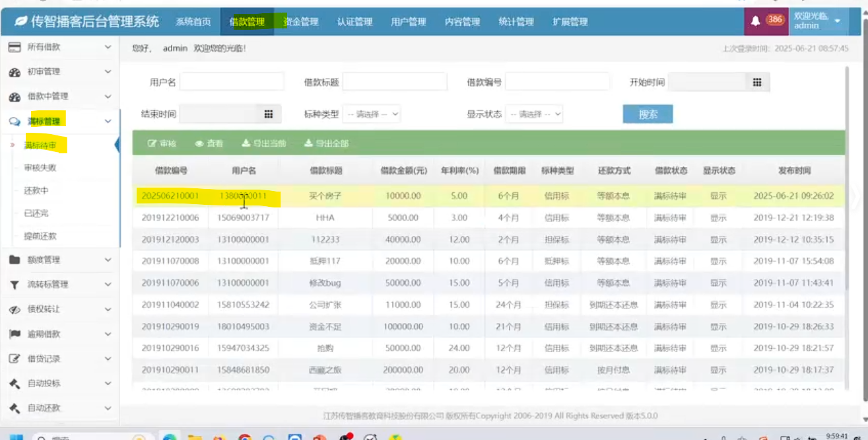Expand the 借贷记录 chevron

tap(108, 359)
